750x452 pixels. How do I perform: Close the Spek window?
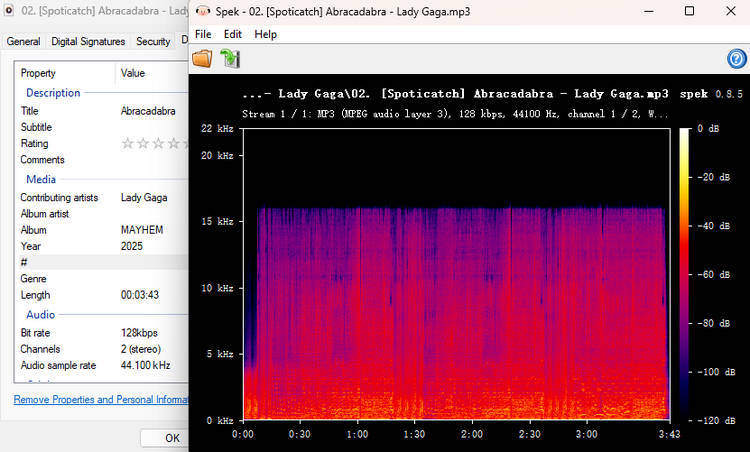[x=730, y=11]
